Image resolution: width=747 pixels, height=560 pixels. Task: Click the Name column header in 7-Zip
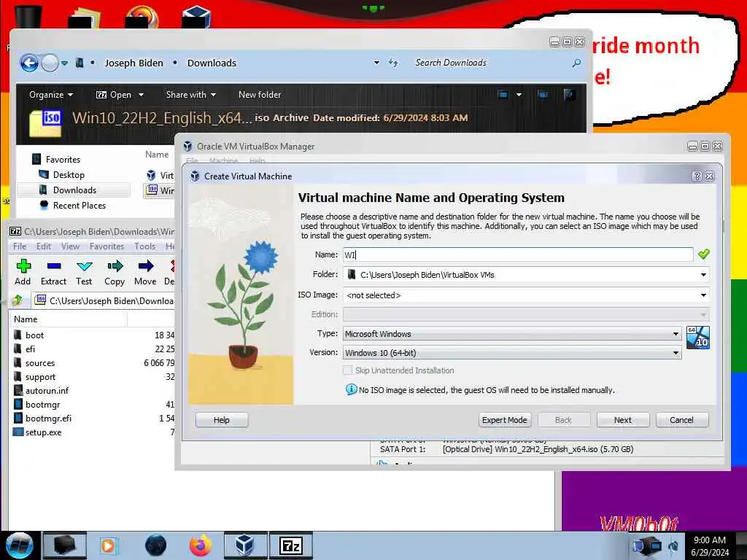coord(68,319)
